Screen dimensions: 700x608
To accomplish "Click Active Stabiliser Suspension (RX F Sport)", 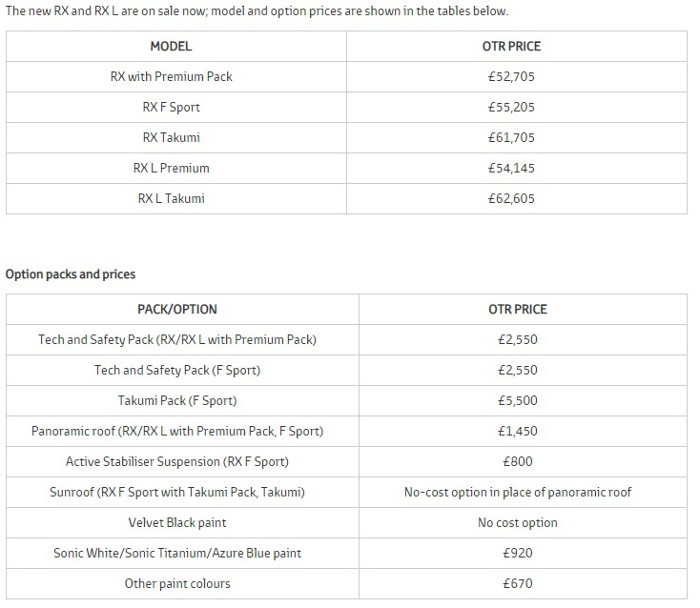I will point(176,461).
